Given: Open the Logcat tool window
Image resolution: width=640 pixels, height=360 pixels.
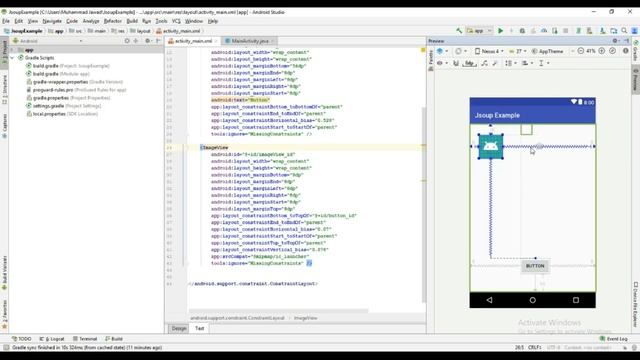Looking at the screenshot, I should click(52, 339).
